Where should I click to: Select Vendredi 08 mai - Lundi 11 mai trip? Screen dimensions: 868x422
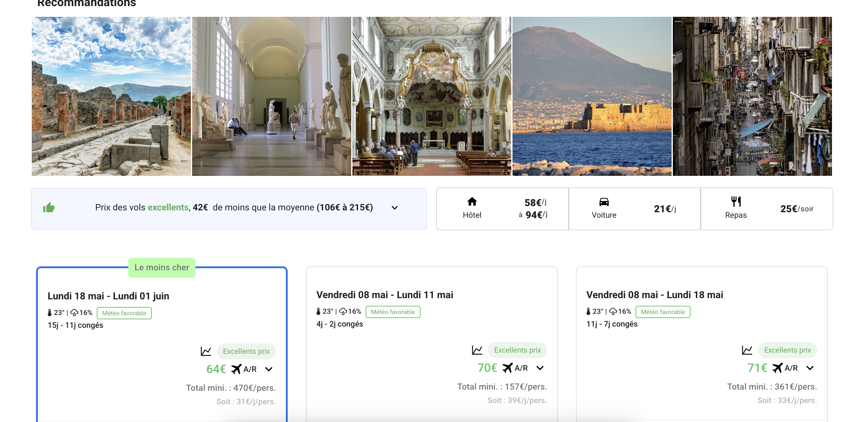(x=385, y=295)
